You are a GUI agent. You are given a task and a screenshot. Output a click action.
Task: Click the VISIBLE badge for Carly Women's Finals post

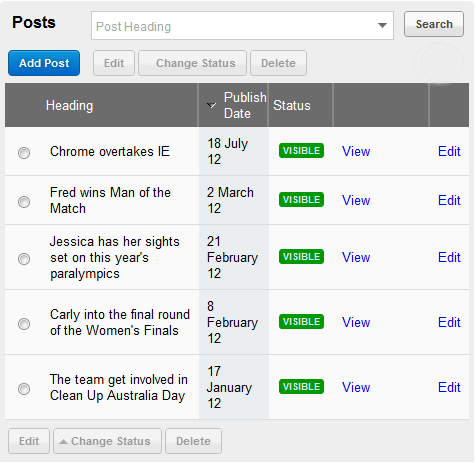302,322
